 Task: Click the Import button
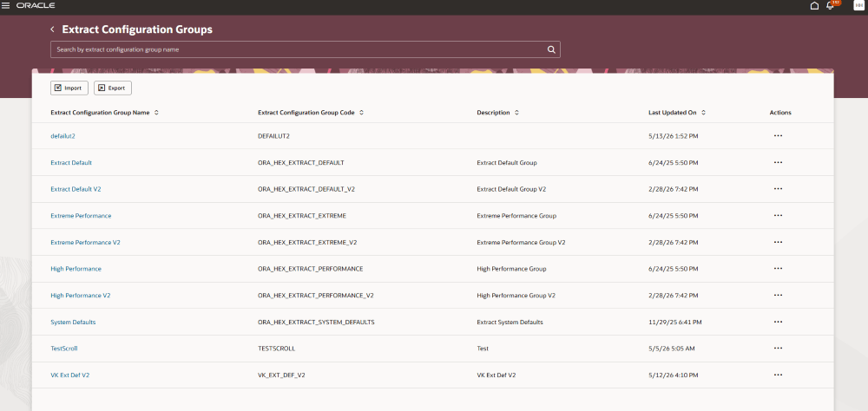[x=69, y=88]
